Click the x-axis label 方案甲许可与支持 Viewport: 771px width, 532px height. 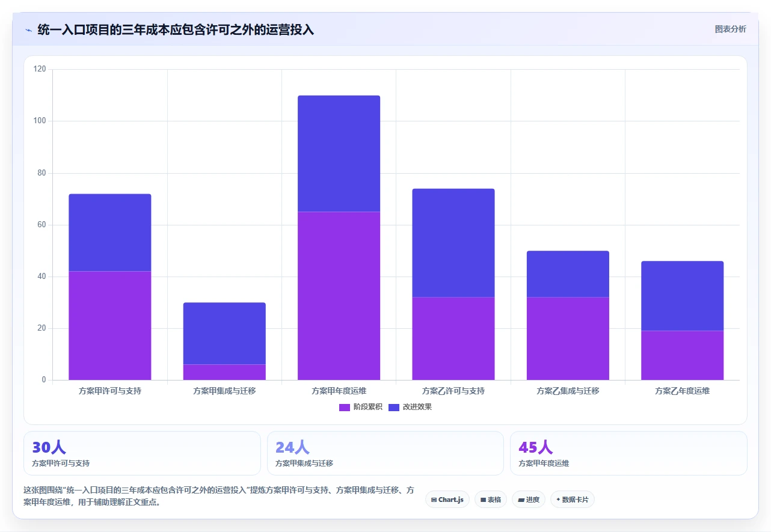point(110,391)
